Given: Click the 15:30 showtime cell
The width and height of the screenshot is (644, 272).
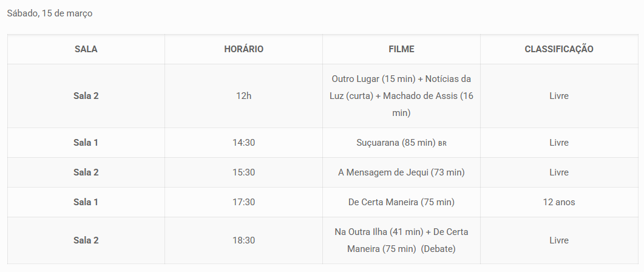Looking at the screenshot, I should point(243,172).
